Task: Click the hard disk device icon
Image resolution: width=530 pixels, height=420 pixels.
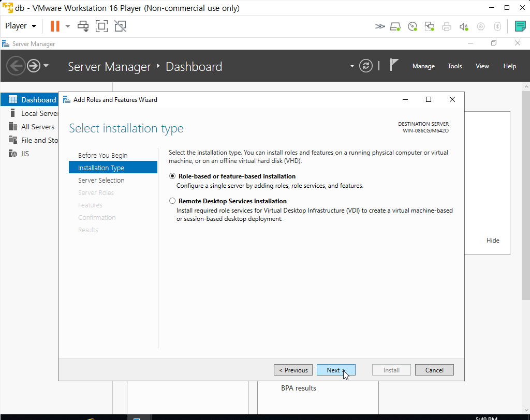Action: (395, 26)
